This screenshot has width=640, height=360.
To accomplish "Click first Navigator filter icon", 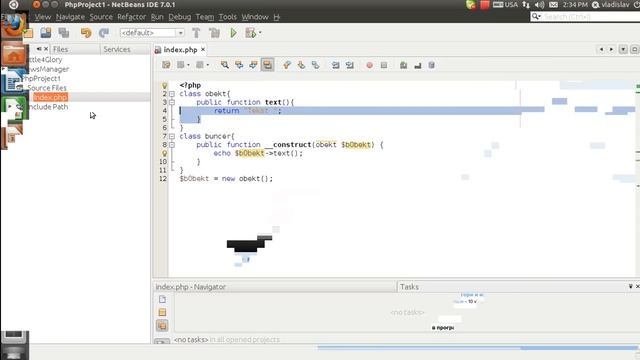I will (162, 299).
